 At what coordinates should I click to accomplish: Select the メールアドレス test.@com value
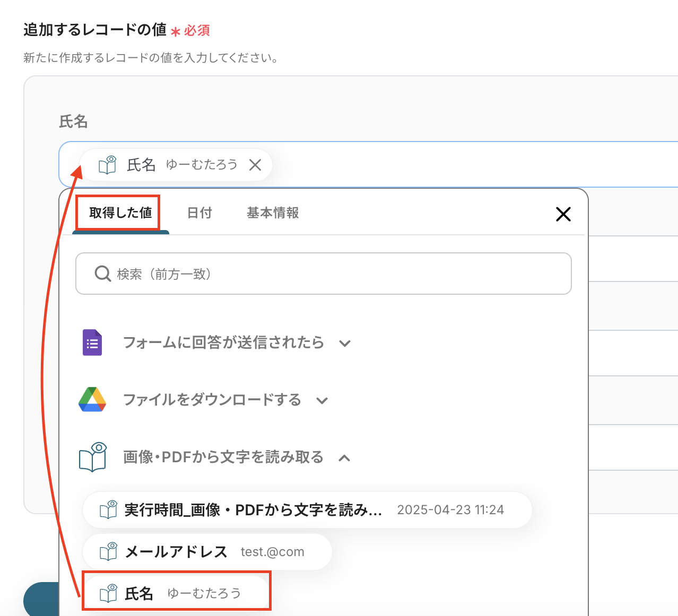click(x=207, y=552)
